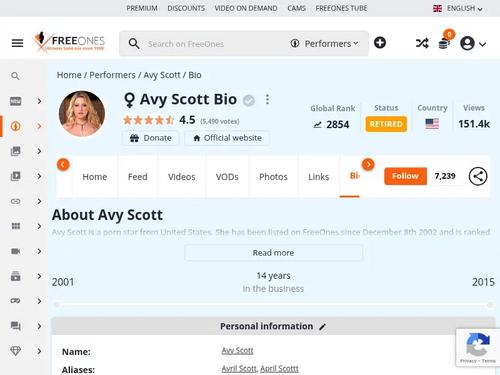The height and width of the screenshot is (375, 500).
Task: Open VIDEO ON DEMAND top link
Action: point(246,8)
